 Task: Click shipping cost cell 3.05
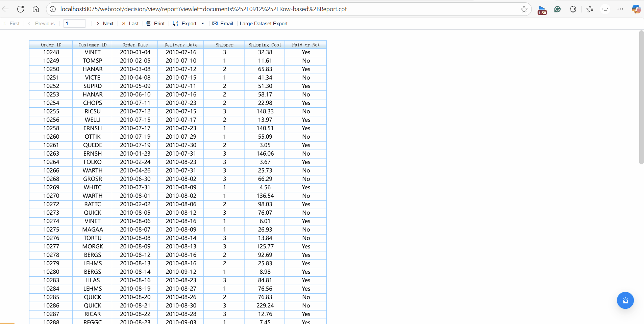pos(265,145)
